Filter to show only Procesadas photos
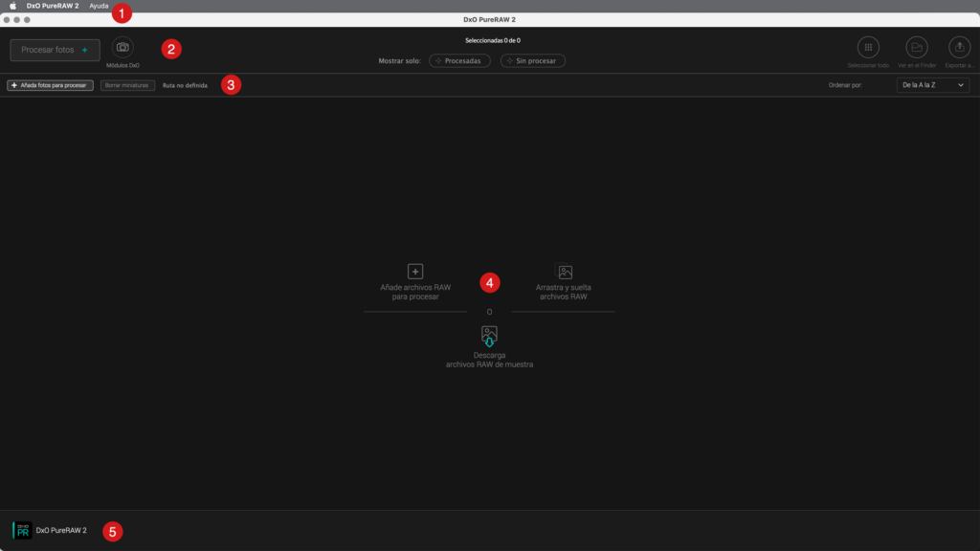 click(x=459, y=60)
